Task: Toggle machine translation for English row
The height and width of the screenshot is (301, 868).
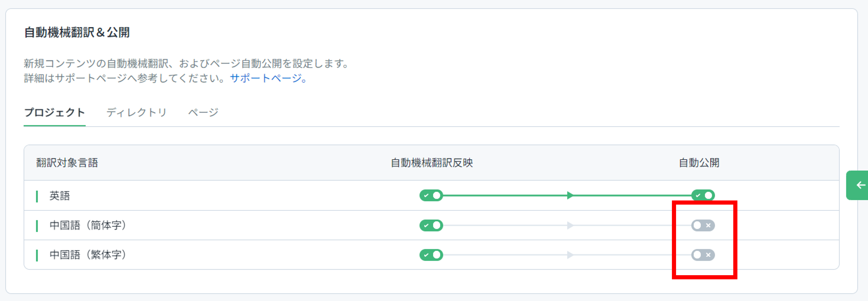Action: 431,195
